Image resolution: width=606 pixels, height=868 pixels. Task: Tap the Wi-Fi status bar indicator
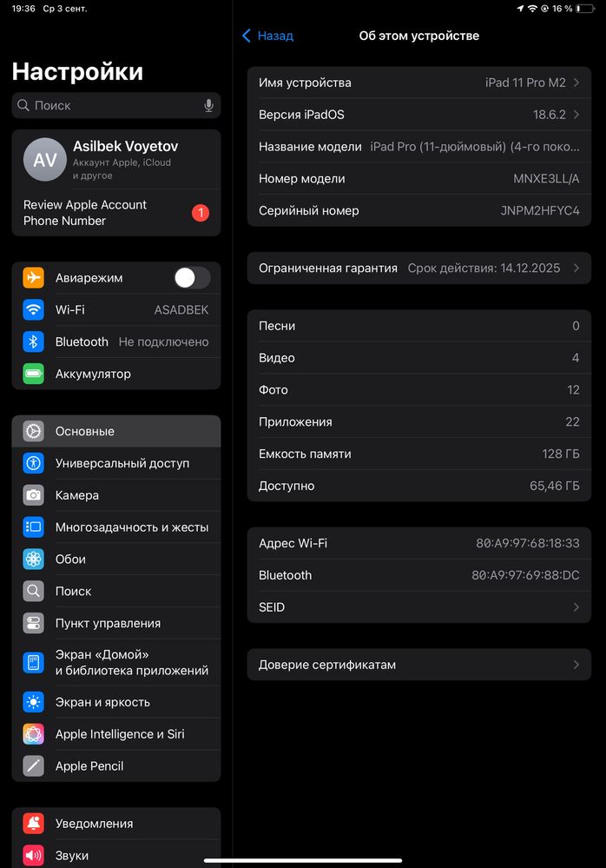click(532, 9)
